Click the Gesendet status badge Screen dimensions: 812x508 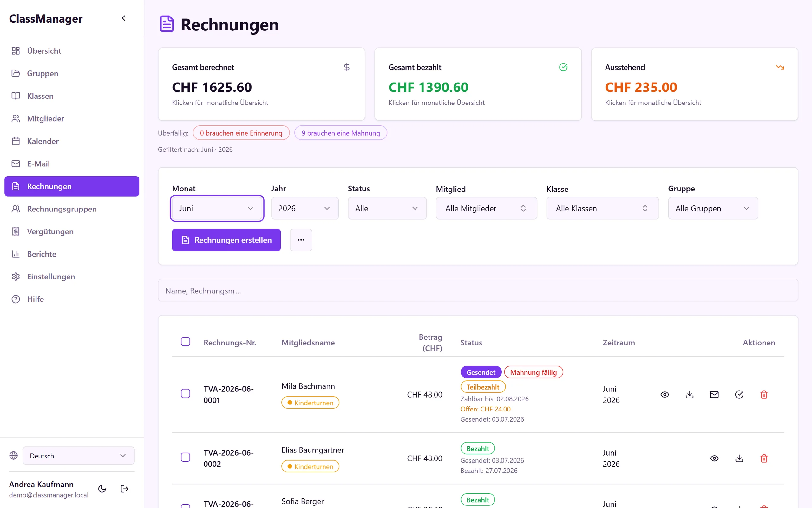(481, 372)
